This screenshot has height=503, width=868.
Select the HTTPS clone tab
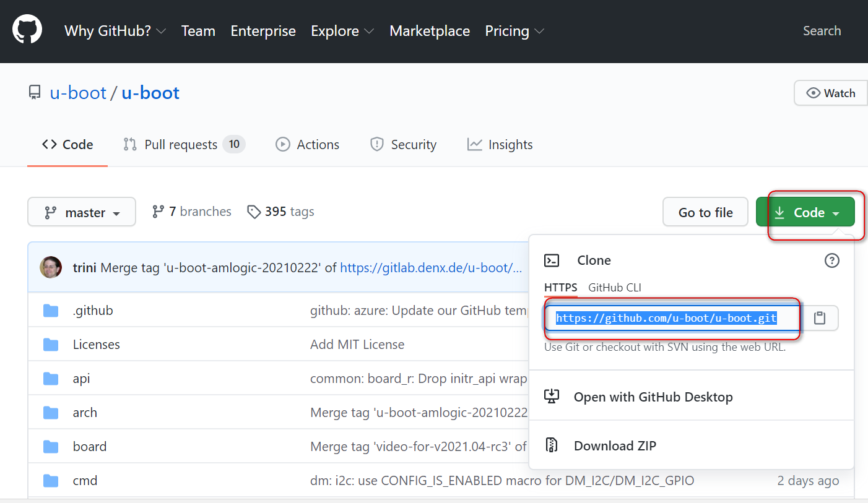tap(561, 288)
